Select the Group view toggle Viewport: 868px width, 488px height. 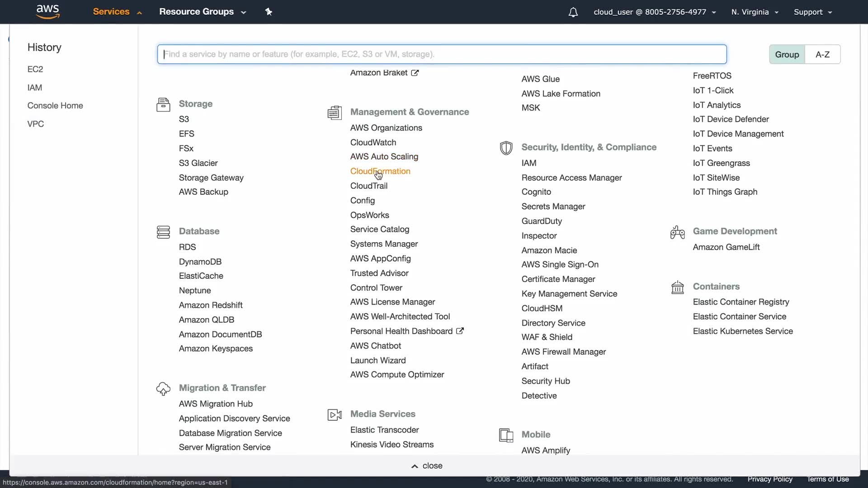click(x=787, y=54)
